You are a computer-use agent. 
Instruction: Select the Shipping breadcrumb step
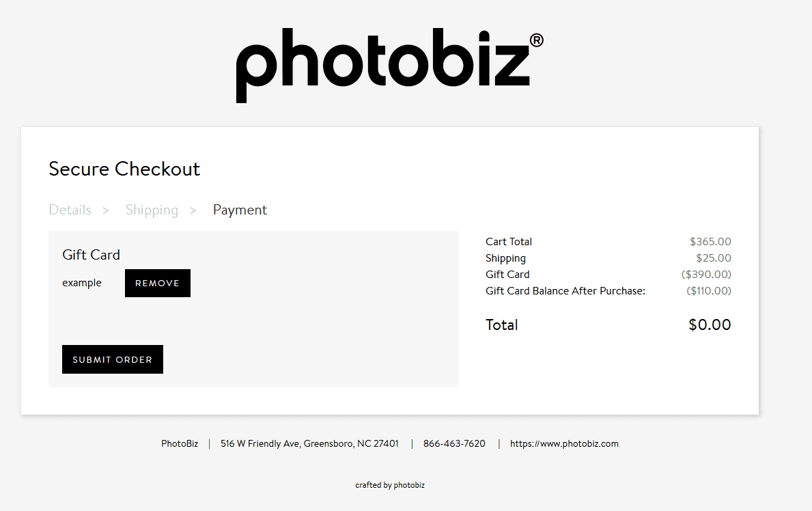[x=152, y=210]
